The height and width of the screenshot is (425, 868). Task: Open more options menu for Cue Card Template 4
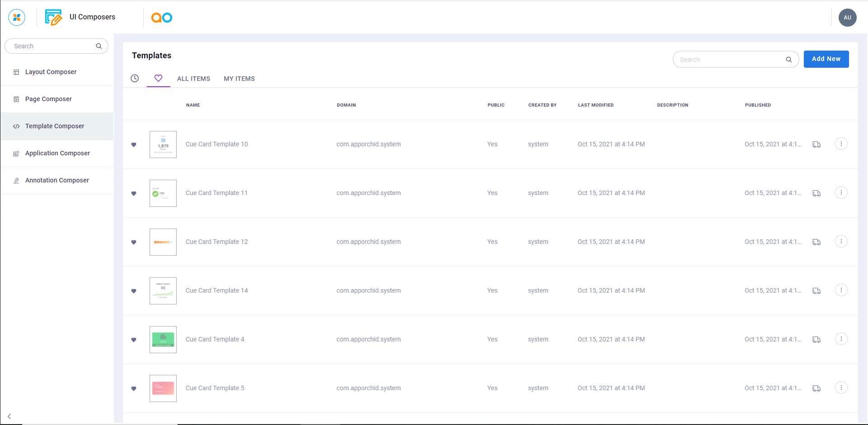pos(841,339)
